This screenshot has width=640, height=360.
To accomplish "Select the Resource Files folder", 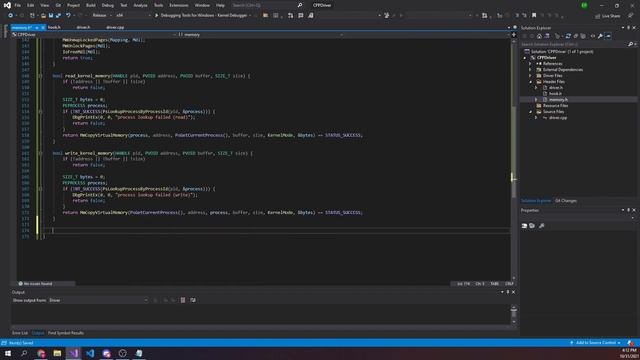I will [x=555, y=106].
